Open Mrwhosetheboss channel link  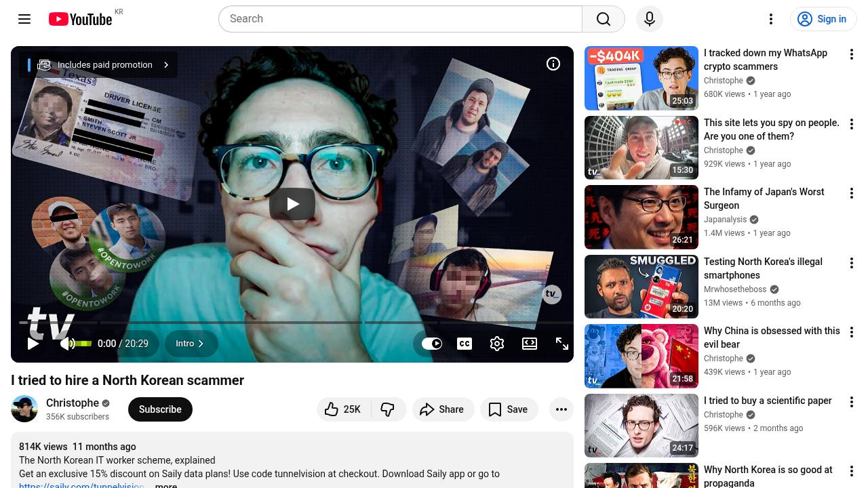(735, 289)
